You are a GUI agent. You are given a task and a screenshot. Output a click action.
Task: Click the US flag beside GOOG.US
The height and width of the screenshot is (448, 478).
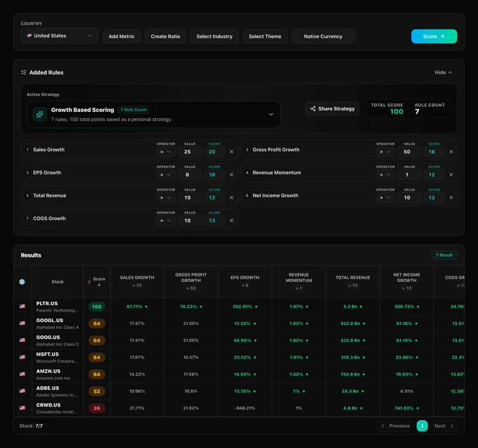[x=22, y=340]
